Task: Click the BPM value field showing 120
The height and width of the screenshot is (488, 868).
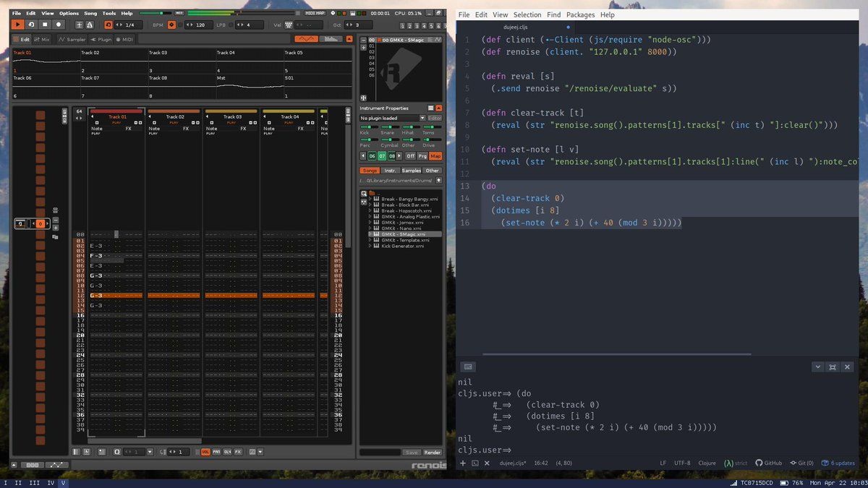Action: coord(200,25)
